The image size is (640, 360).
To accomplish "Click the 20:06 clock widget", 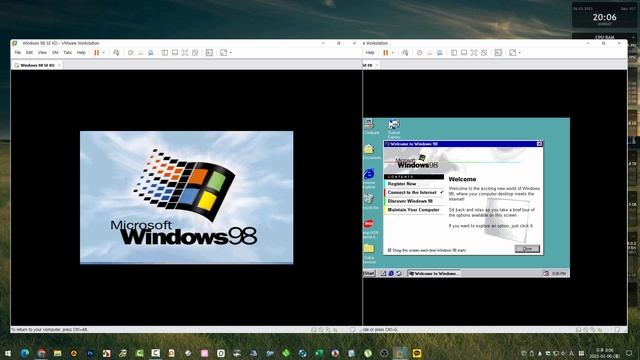I will tap(604, 17).
